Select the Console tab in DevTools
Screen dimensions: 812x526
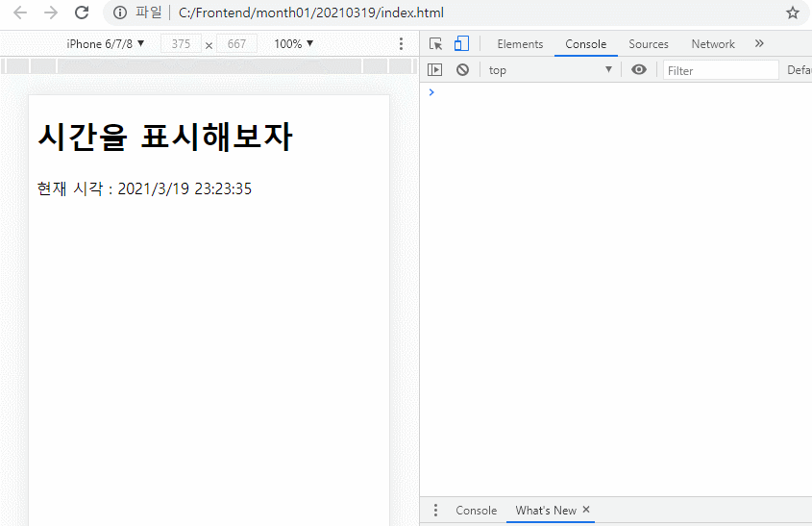(585, 44)
